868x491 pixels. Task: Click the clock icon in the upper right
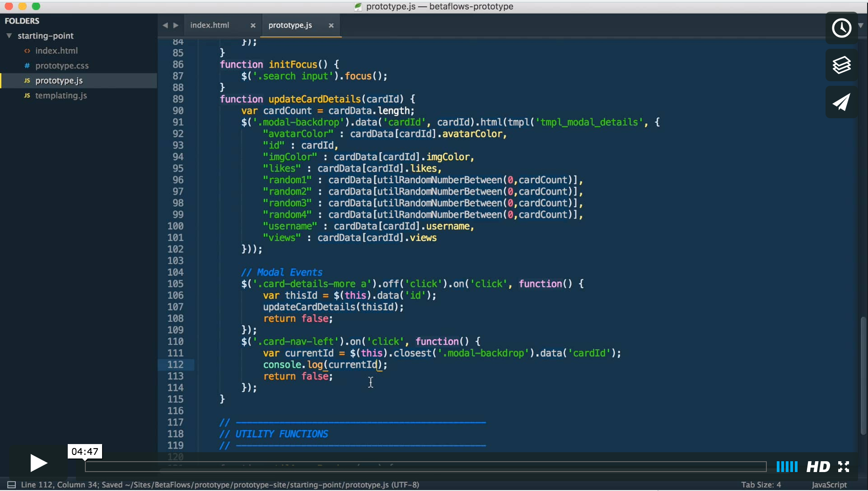(842, 28)
